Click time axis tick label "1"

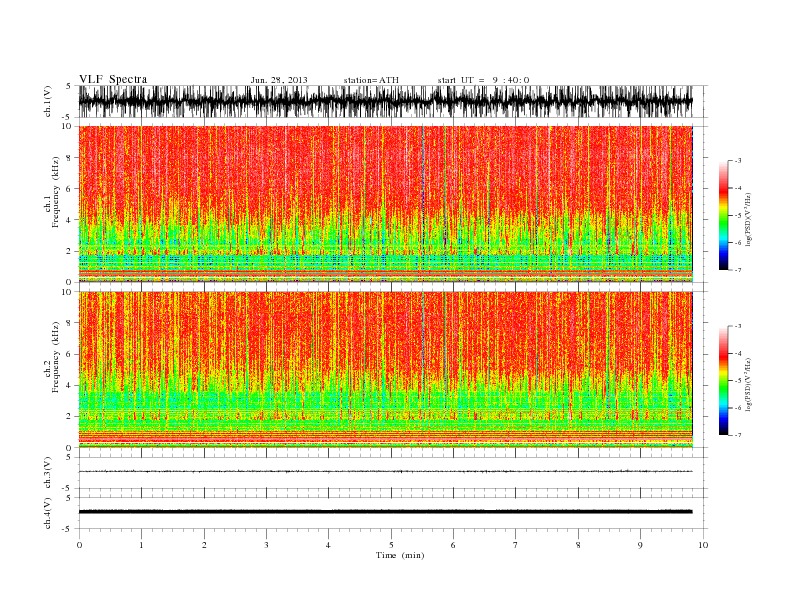coord(141,545)
